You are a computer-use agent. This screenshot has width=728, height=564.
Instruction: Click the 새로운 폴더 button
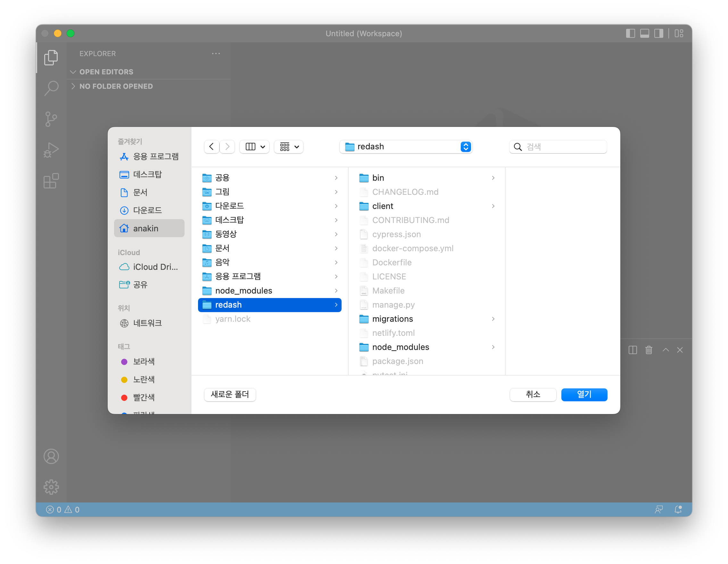click(230, 394)
